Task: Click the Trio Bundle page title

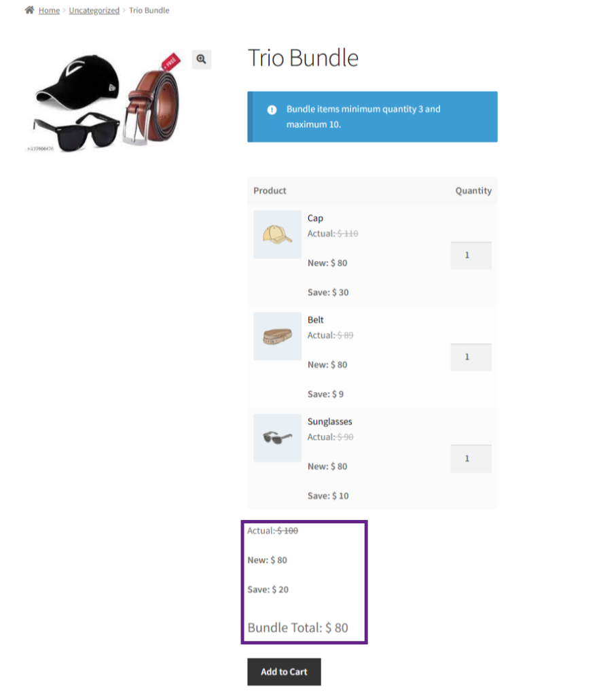Action: [x=303, y=58]
